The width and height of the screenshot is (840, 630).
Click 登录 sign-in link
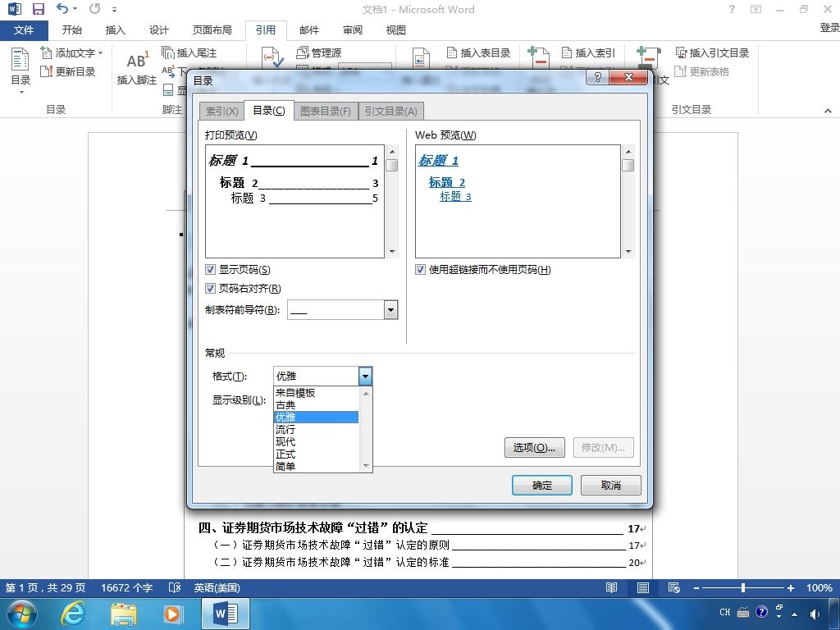830,28
